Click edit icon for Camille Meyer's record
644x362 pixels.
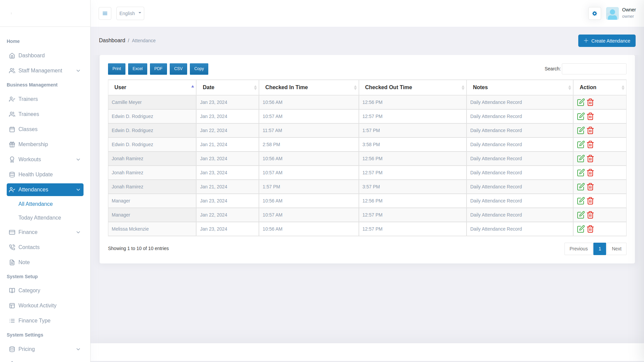[581, 102]
